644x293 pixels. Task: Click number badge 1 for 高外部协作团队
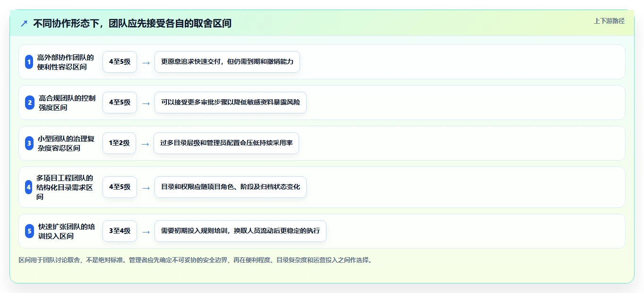point(29,62)
